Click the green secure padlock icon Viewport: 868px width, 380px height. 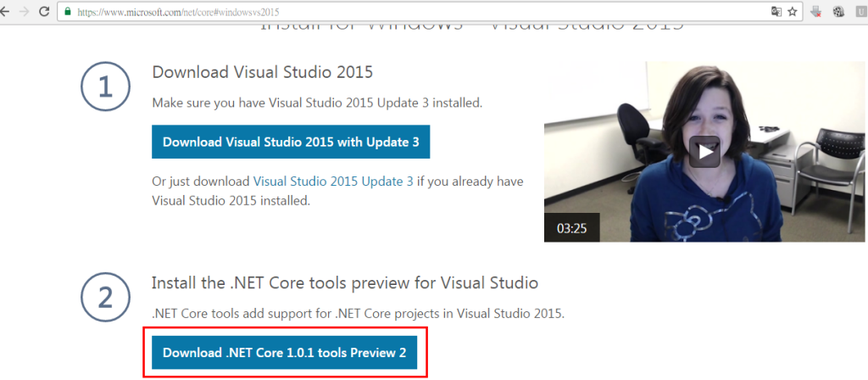pyautogui.click(x=67, y=13)
